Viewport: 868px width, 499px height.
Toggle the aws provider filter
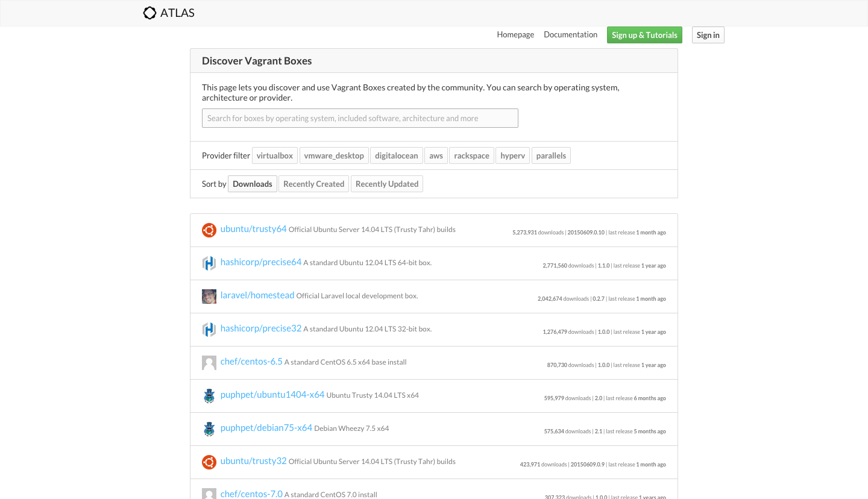pyautogui.click(x=436, y=155)
